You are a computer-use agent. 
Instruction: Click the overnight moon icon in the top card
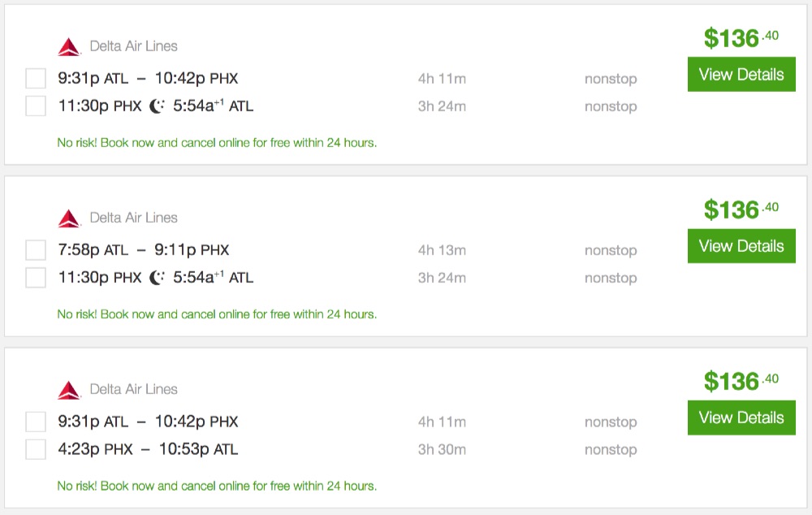click(x=158, y=106)
